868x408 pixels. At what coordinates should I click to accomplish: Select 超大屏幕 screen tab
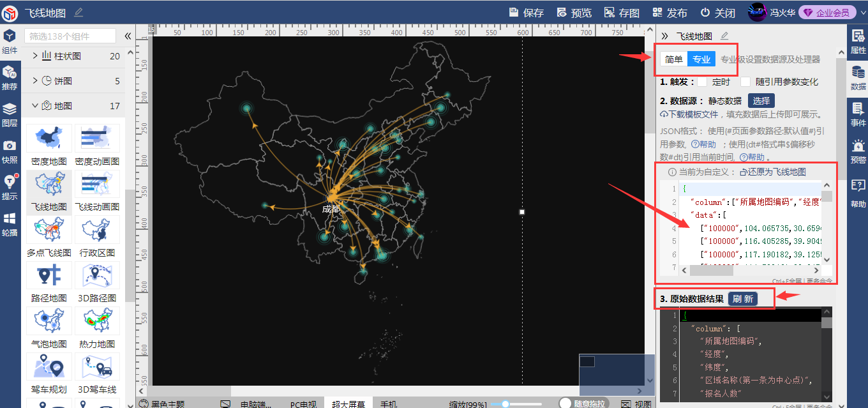pyautogui.click(x=348, y=404)
